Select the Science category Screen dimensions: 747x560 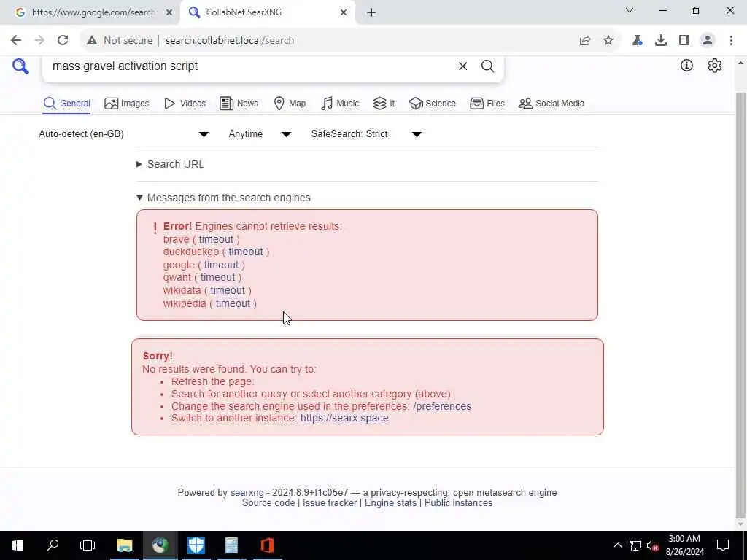(432, 104)
